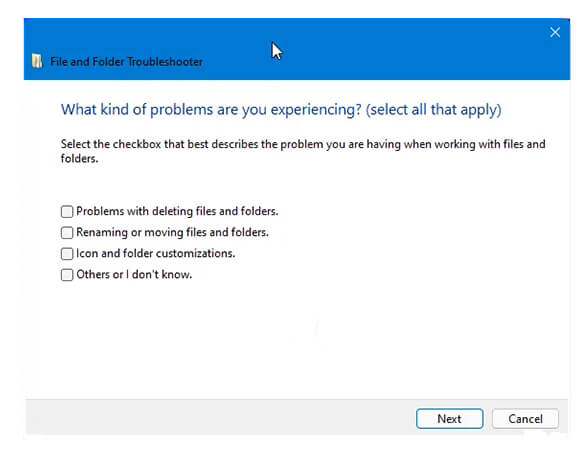Check 'Problems with deleting files and folders'

67,212
